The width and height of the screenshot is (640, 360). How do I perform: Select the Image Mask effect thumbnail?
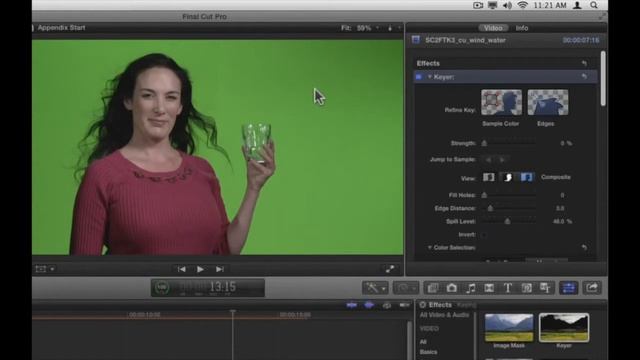pos(509,327)
